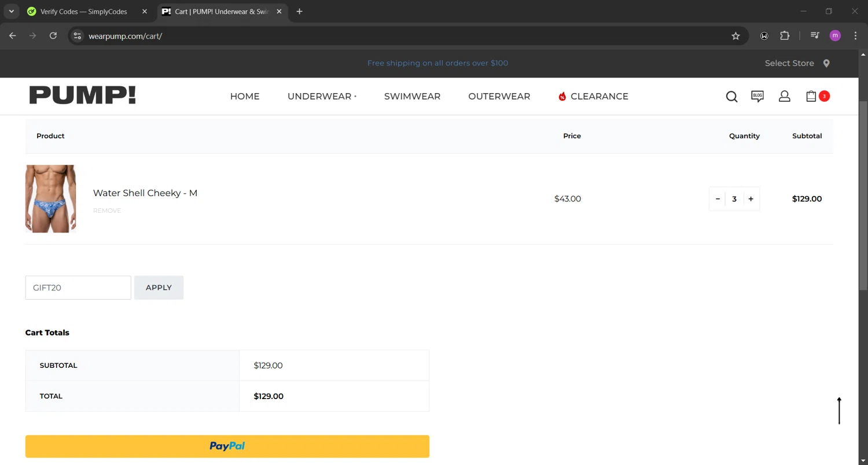Click the address bar URL wearpump.com/cart/
868x465 pixels.
pyautogui.click(x=125, y=36)
